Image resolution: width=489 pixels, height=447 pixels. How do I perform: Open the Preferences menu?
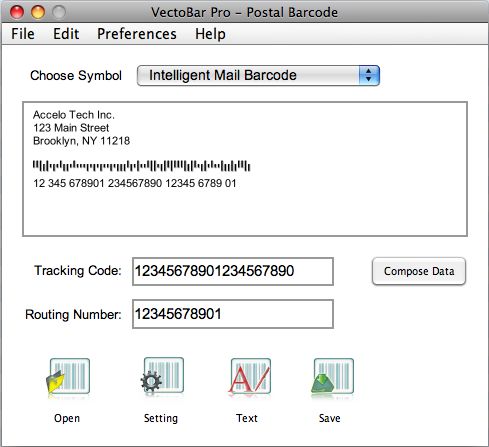click(x=137, y=34)
